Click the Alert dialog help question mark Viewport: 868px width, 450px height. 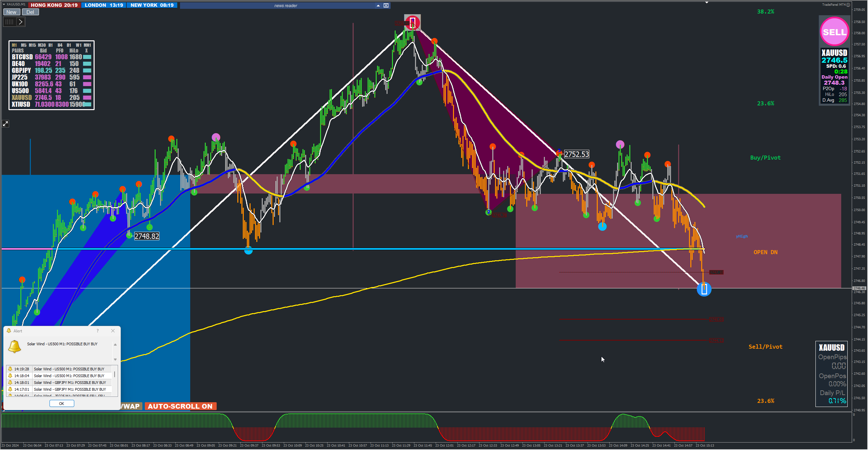(x=98, y=331)
